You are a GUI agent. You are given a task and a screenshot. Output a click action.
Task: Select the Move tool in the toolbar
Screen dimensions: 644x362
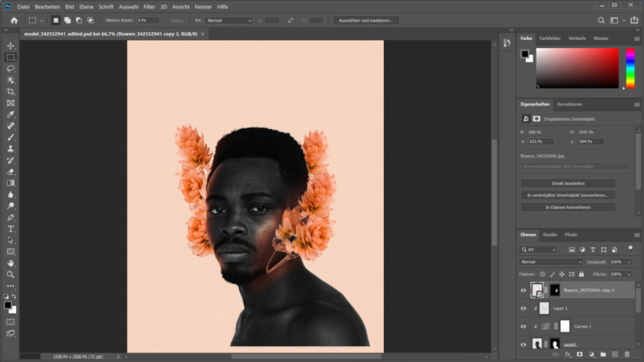click(10, 46)
